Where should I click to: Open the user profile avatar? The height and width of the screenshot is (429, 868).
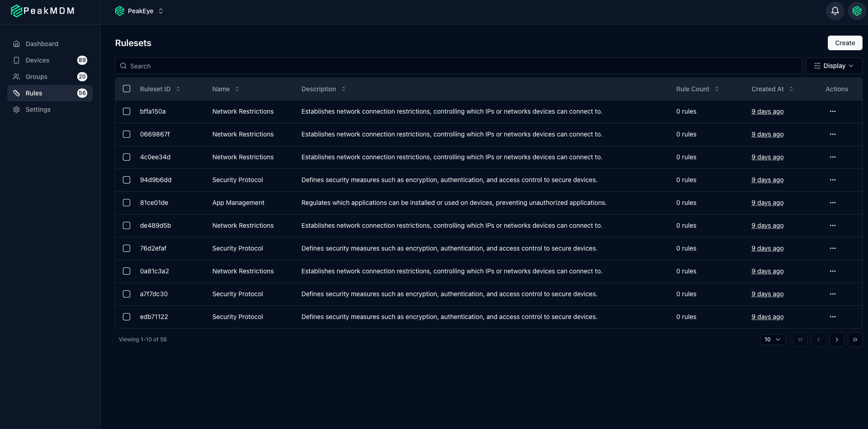[x=857, y=11]
